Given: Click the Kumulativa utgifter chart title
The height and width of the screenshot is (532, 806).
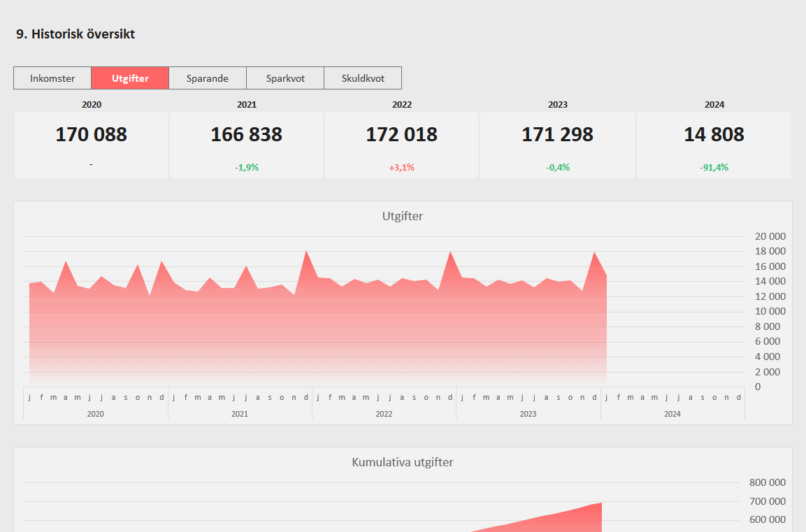Looking at the screenshot, I should (x=403, y=462).
